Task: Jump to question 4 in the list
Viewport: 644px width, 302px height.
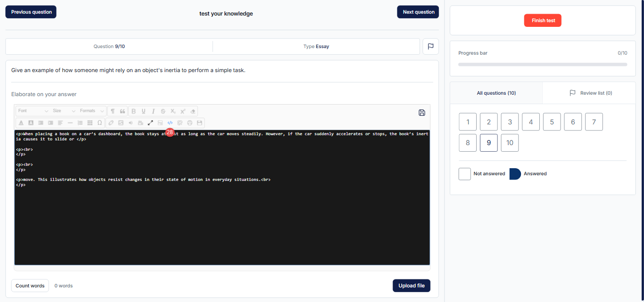Action: pyautogui.click(x=531, y=122)
